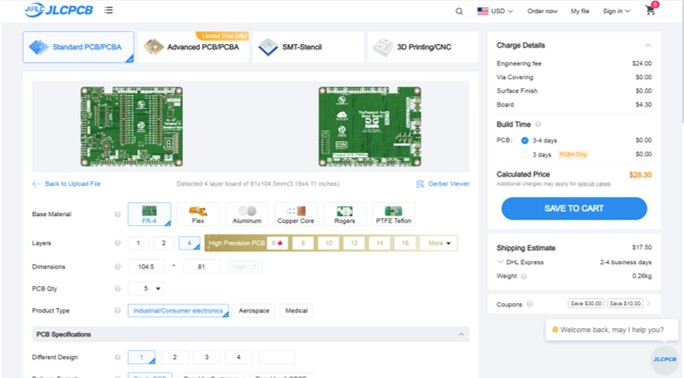Screen dimensions: 684x378
Task: Collapse the PCB Specifications section
Action: point(461,334)
